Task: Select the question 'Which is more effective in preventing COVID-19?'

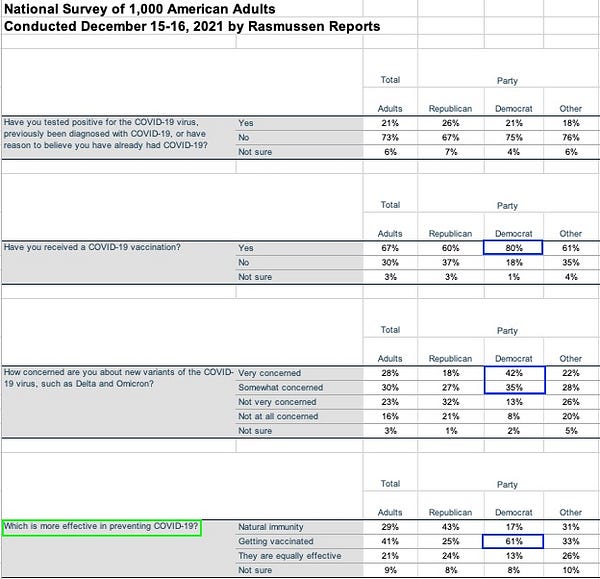Action: coord(101,527)
